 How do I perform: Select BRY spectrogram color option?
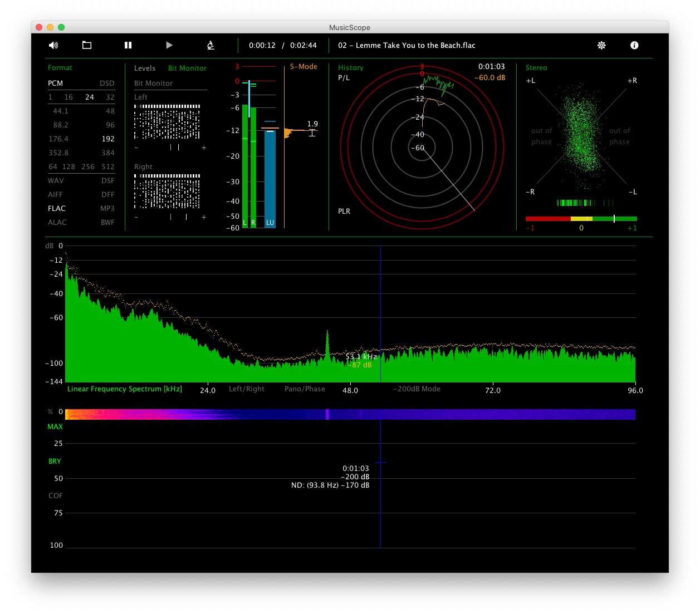[x=55, y=461]
